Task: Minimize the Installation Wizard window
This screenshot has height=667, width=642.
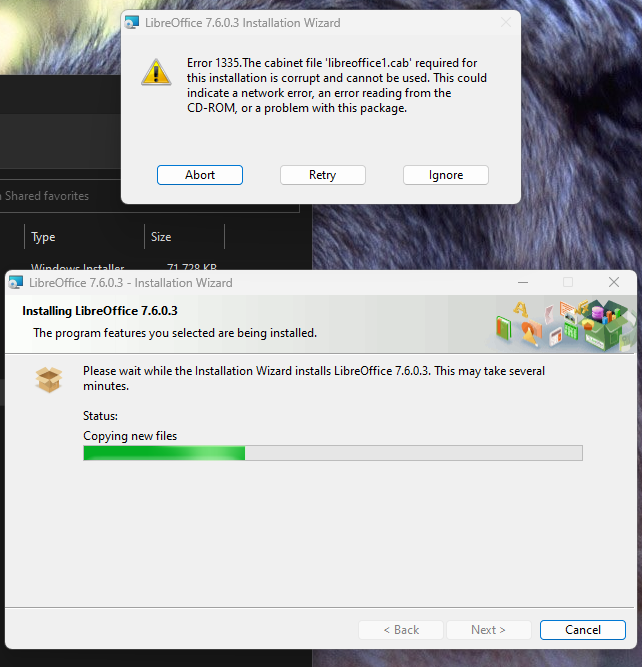Action: click(523, 282)
